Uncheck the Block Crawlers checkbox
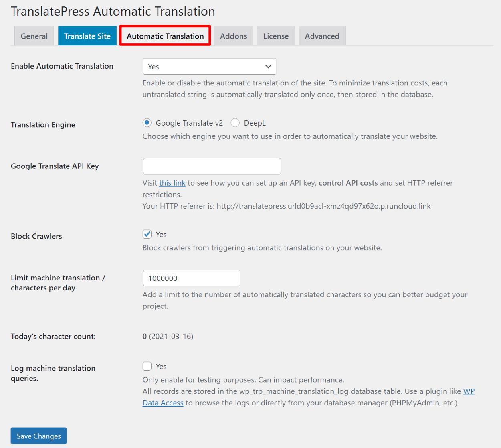The image size is (501, 448). click(147, 234)
